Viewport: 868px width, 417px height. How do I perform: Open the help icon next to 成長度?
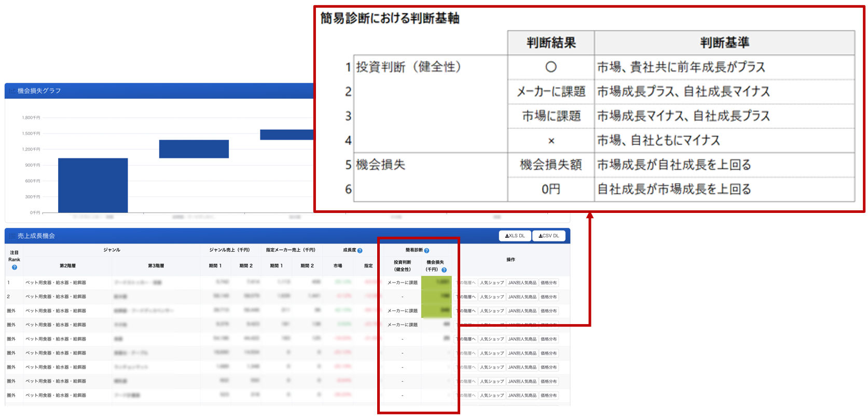pyautogui.click(x=360, y=250)
